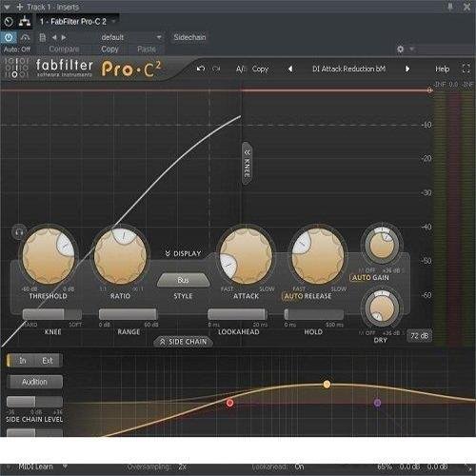Click Copy next to A/B in FabFilter
Viewport: 476px width, 476px height.
(x=260, y=69)
